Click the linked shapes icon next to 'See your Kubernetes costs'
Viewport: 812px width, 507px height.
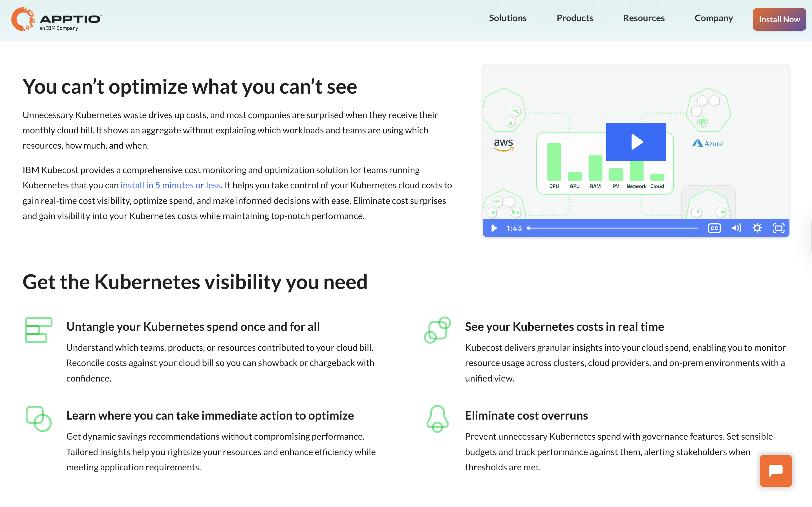[x=437, y=330]
